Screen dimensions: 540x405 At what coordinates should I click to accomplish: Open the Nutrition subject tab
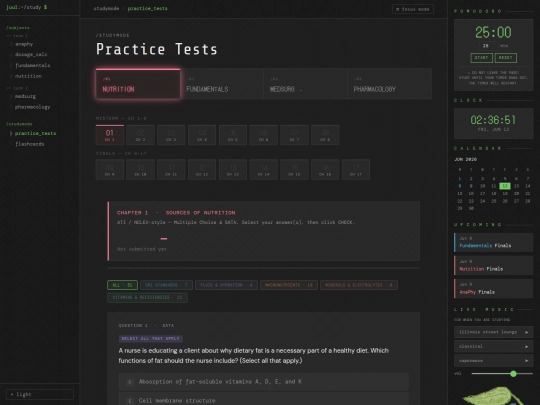point(138,84)
